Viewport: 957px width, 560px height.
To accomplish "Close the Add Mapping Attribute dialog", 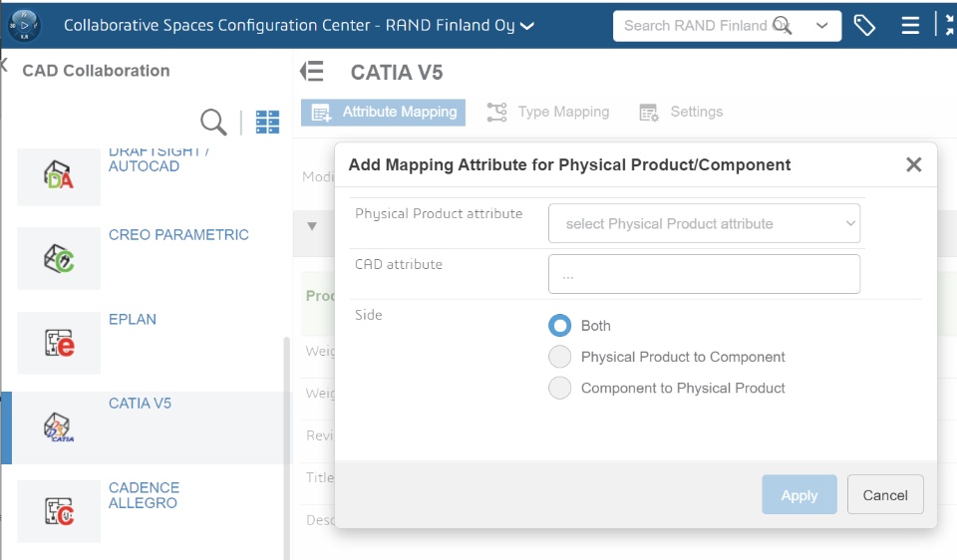I will click(x=914, y=164).
